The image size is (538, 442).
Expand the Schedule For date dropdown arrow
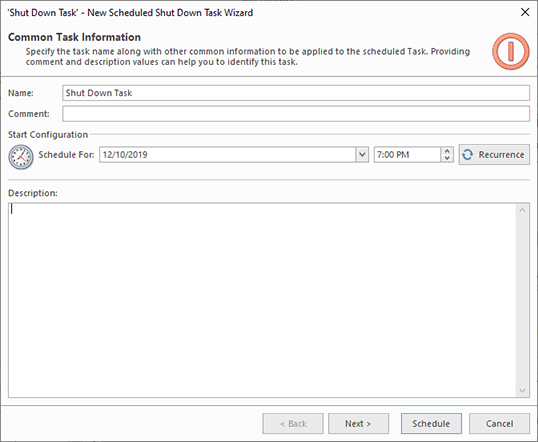point(362,154)
